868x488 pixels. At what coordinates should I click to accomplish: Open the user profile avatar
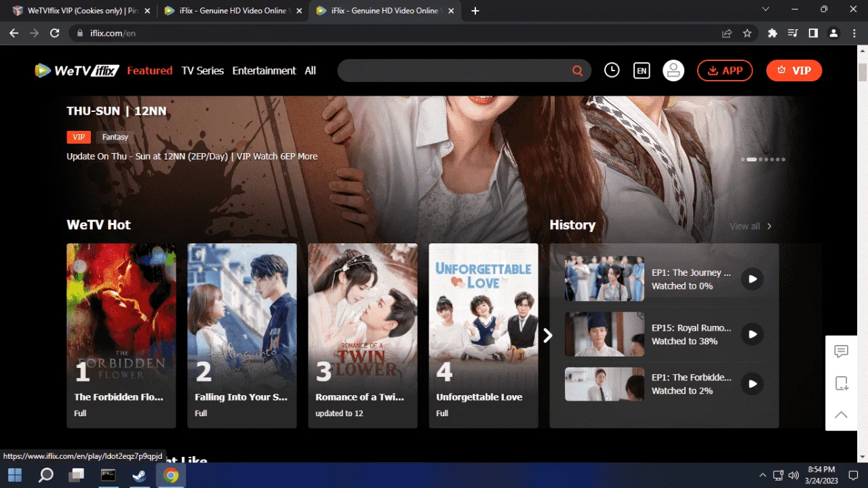tap(673, 70)
